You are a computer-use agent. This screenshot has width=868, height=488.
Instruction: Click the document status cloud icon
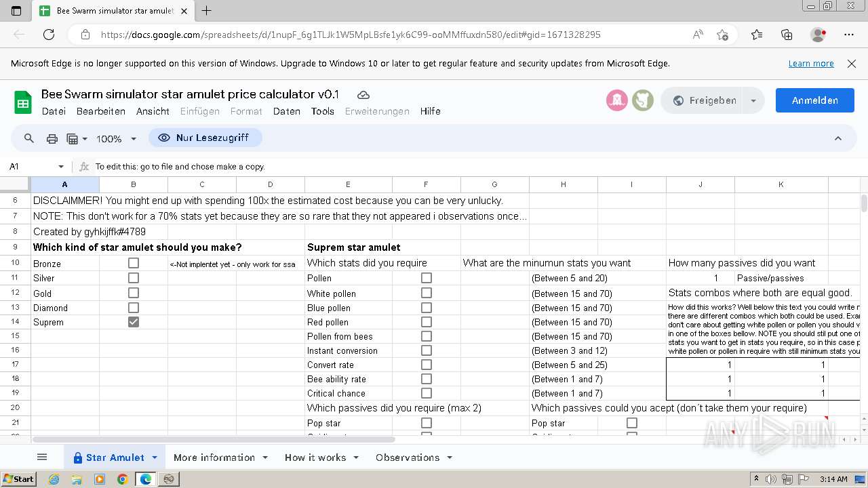363,95
